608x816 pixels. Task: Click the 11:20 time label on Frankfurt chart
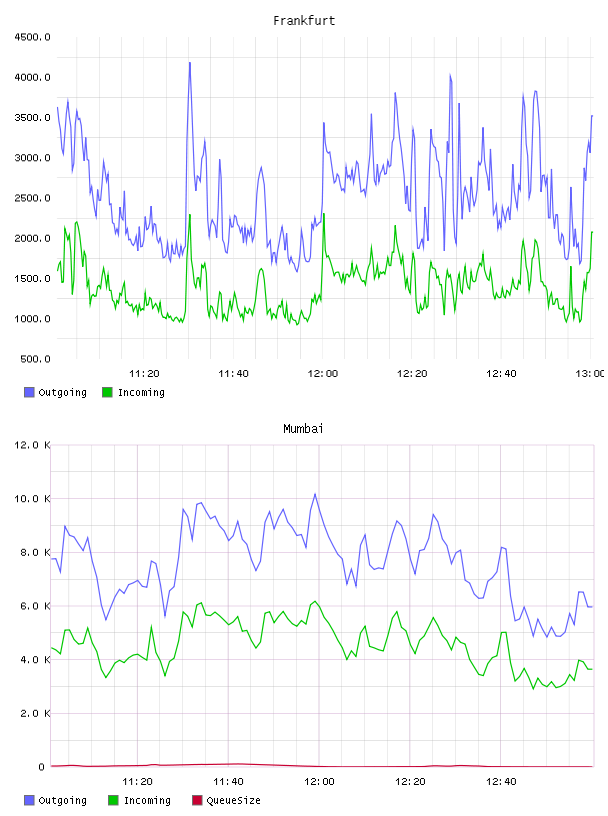click(144, 374)
